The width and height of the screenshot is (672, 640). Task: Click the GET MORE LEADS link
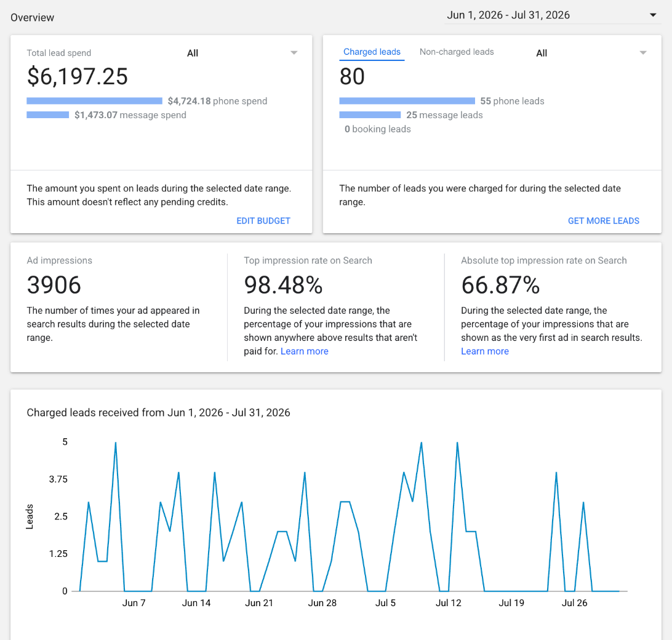(x=604, y=221)
